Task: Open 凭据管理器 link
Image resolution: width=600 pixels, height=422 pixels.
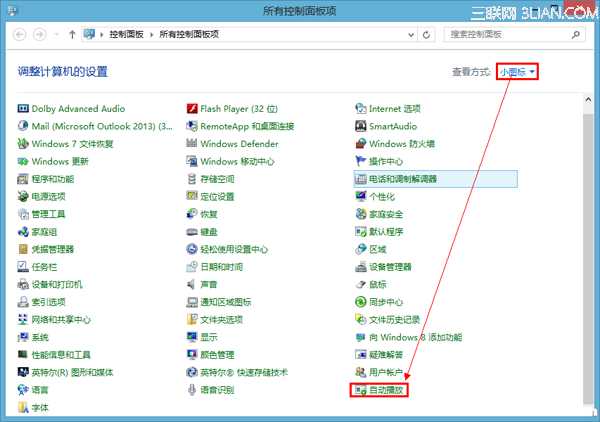Action: [x=53, y=249]
